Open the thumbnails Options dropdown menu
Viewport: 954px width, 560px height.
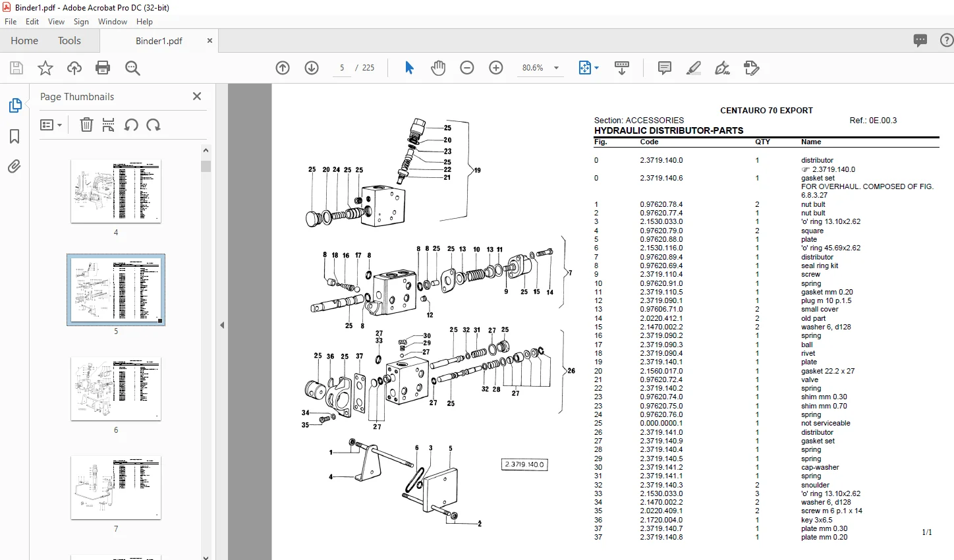tap(51, 125)
